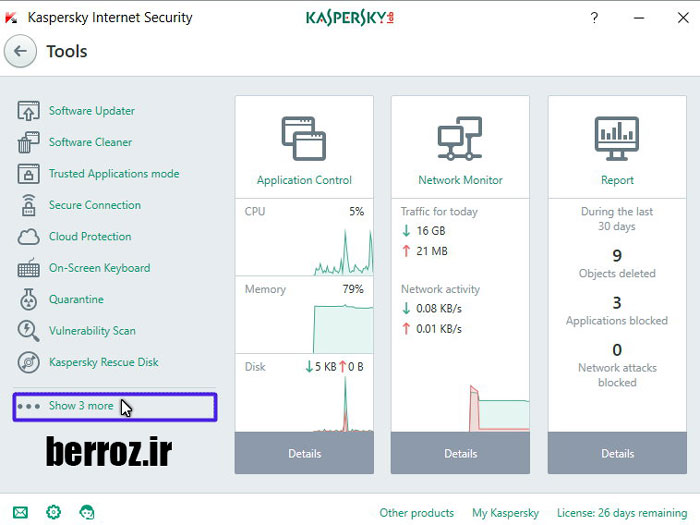Click the Software Updater icon
700x525 pixels.
[29, 111]
